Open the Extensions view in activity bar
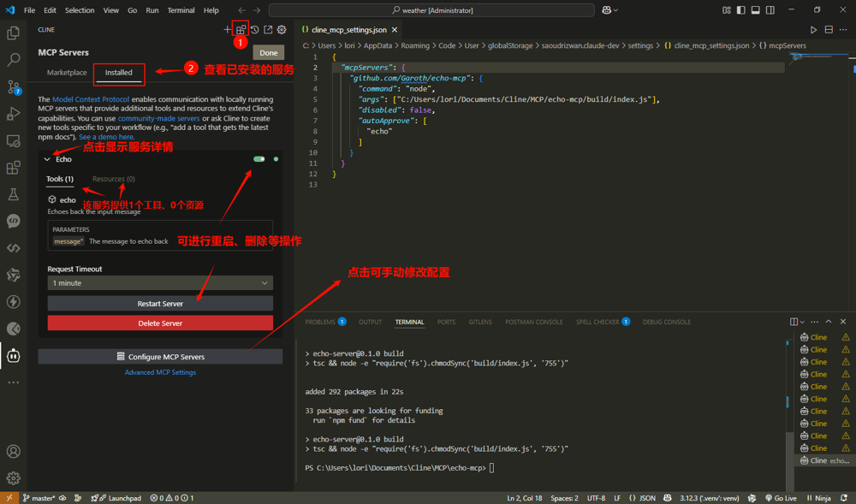The height and width of the screenshot is (504, 856). pyautogui.click(x=14, y=168)
